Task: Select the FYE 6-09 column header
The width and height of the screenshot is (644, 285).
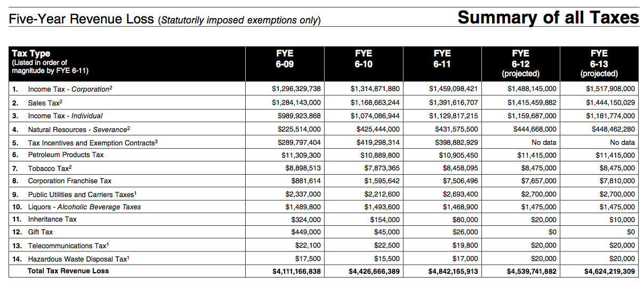Action: 285,59
